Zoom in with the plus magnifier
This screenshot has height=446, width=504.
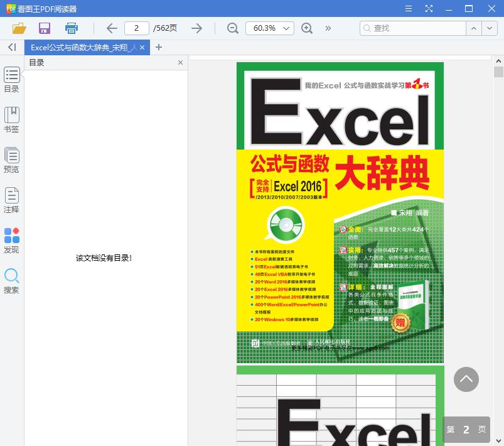click(307, 28)
